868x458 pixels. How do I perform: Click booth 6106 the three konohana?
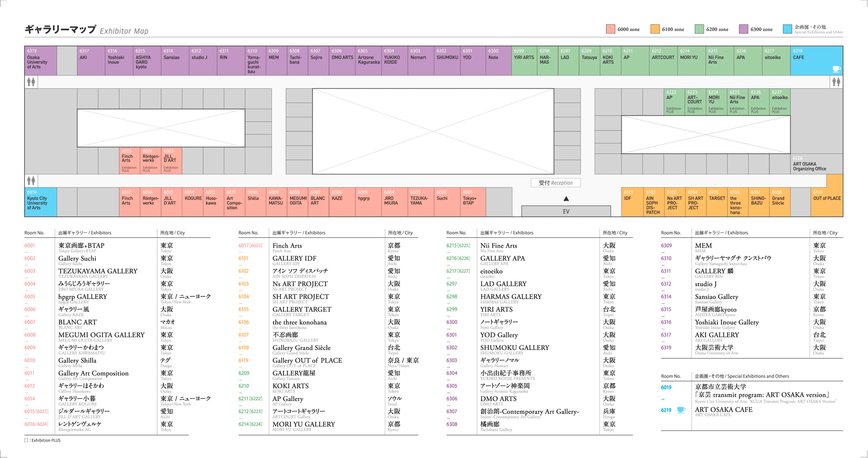click(737, 202)
